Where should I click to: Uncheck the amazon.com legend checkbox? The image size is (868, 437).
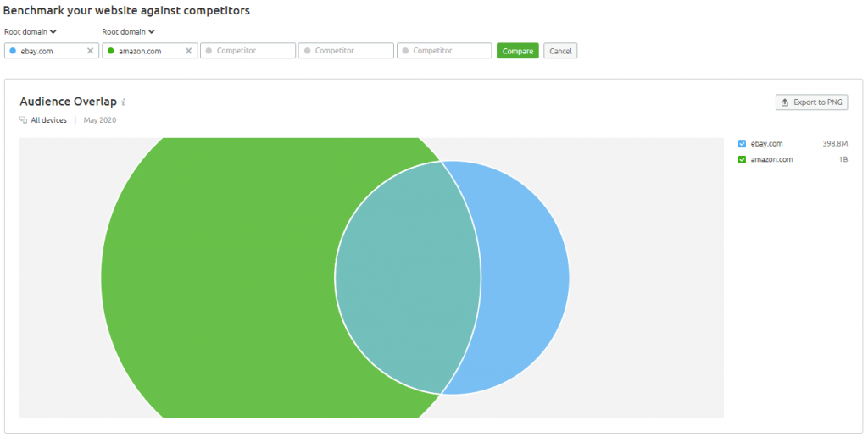743,160
